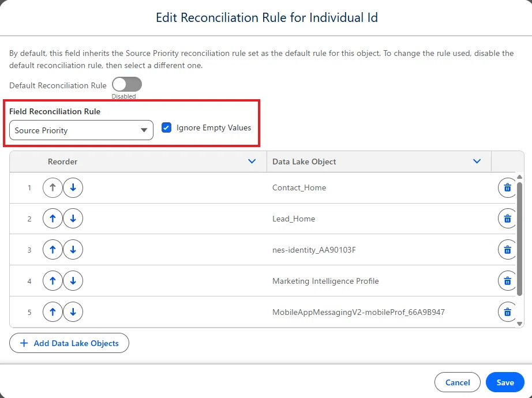Move nes-identity_AA90103F down one row
The width and height of the screenshot is (532, 398).
tap(73, 250)
